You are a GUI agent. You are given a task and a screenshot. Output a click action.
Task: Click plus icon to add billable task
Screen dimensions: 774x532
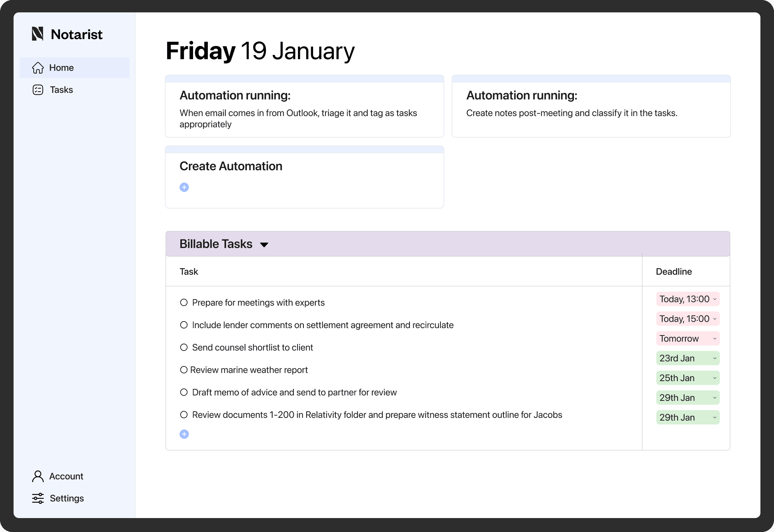tap(184, 434)
